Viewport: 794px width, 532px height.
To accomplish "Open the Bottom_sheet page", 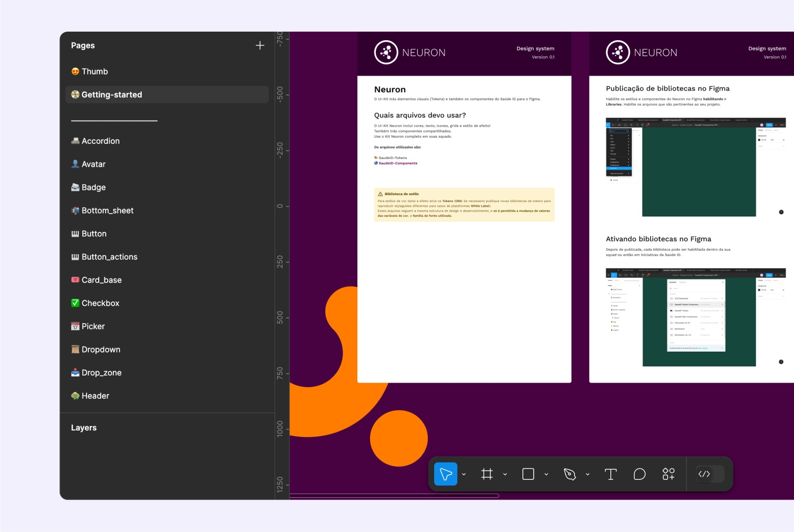I will [x=167, y=210].
